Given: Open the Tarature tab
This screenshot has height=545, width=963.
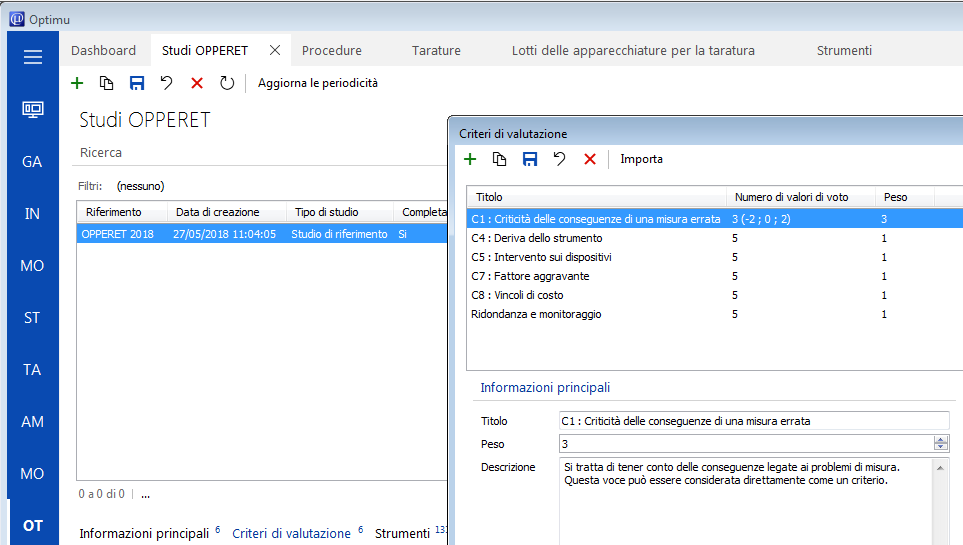Looking at the screenshot, I should pos(436,50).
